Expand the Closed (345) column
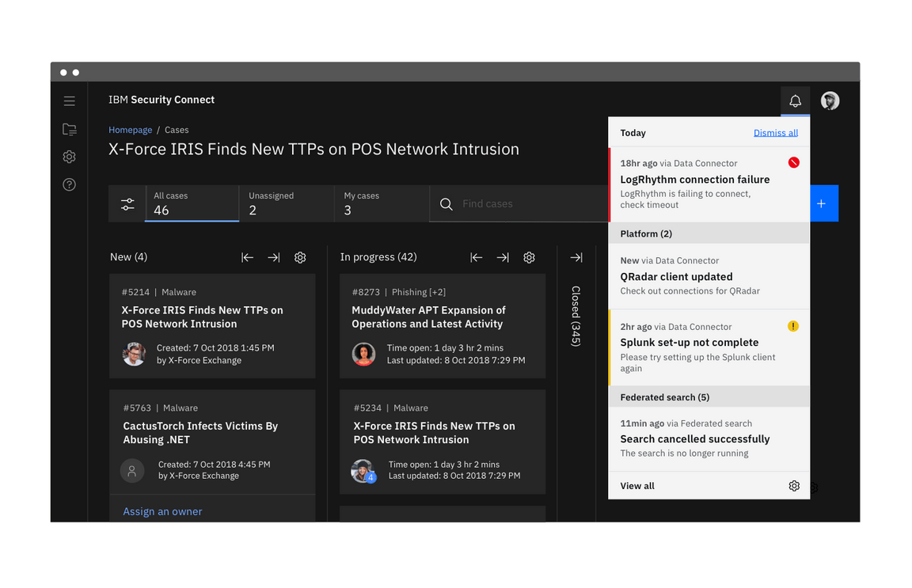 tap(576, 257)
